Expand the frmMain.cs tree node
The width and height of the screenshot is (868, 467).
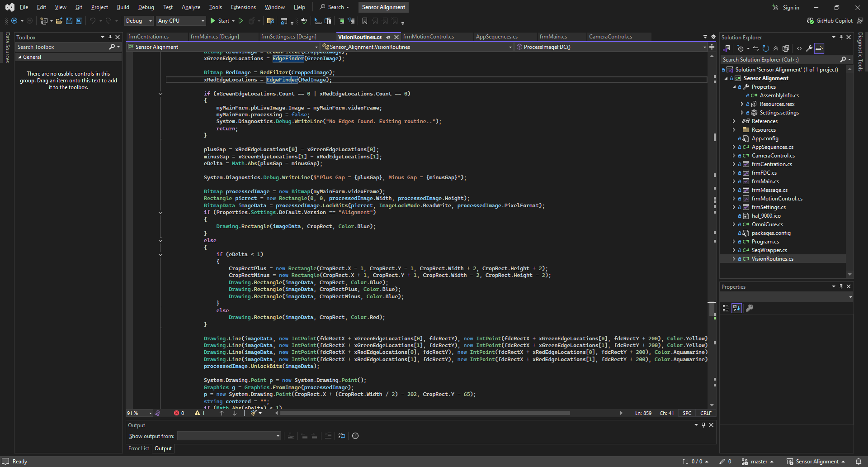[734, 181]
